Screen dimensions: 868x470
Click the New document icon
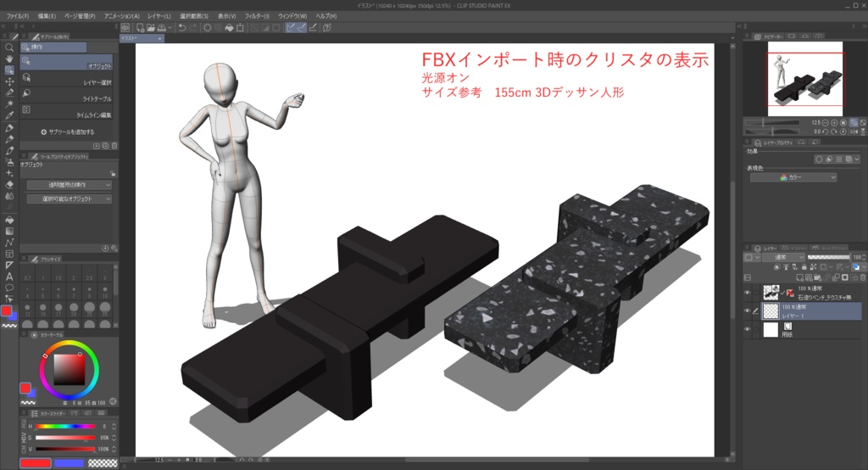[x=140, y=27]
